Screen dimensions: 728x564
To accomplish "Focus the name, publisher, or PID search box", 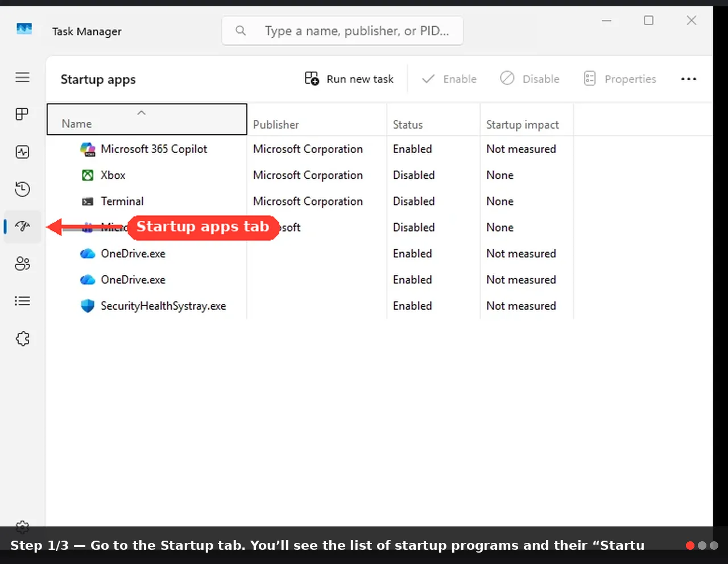I will tap(342, 31).
